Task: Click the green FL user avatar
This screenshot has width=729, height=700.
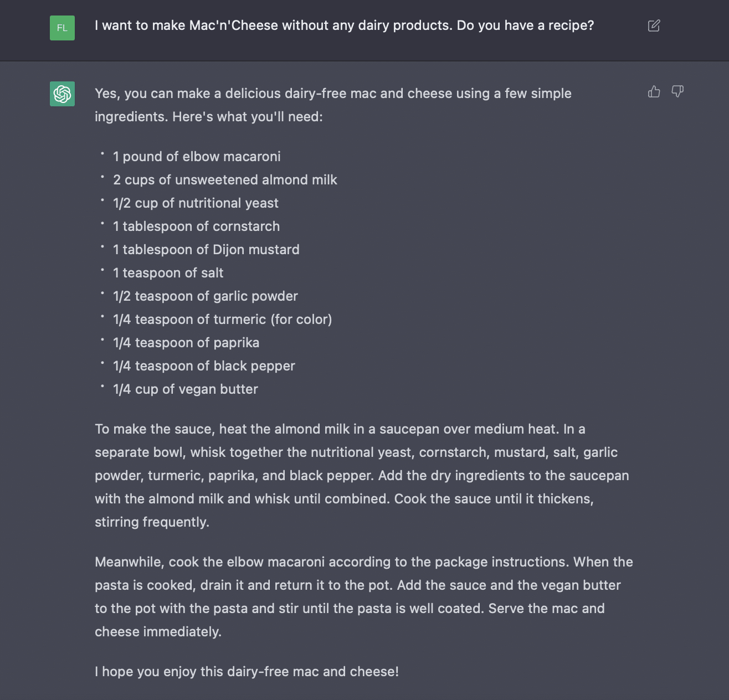Action: tap(62, 28)
